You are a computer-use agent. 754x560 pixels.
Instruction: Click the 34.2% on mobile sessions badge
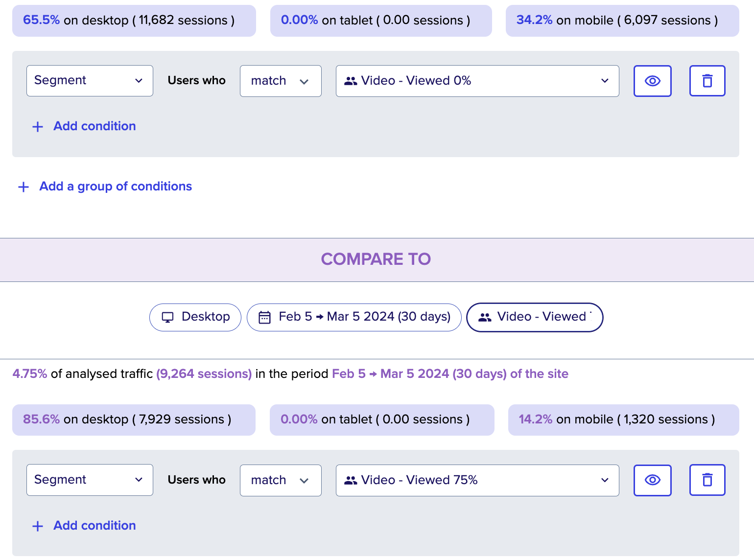(622, 21)
